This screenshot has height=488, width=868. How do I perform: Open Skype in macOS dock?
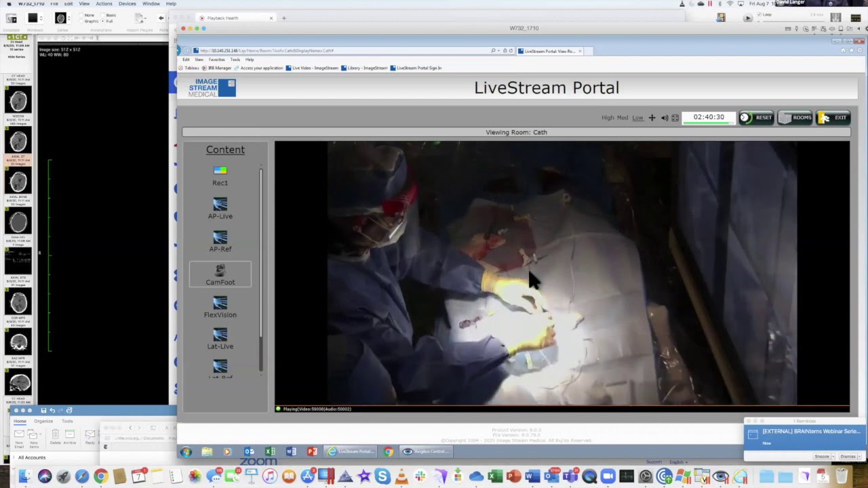(382, 476)
